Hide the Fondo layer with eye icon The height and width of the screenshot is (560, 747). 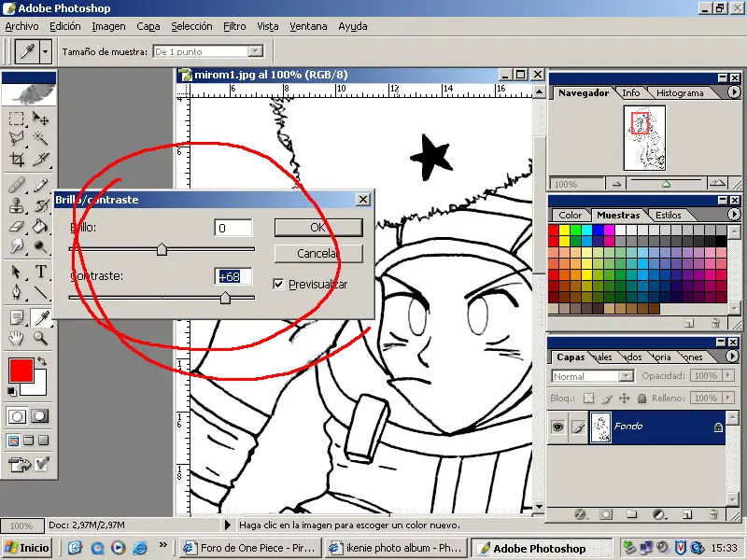pyautogui.click(x=557, y=427)
